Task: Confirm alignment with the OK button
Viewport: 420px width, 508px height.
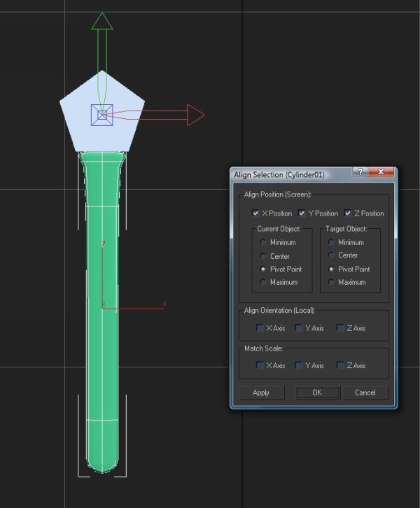Action: 316,393
